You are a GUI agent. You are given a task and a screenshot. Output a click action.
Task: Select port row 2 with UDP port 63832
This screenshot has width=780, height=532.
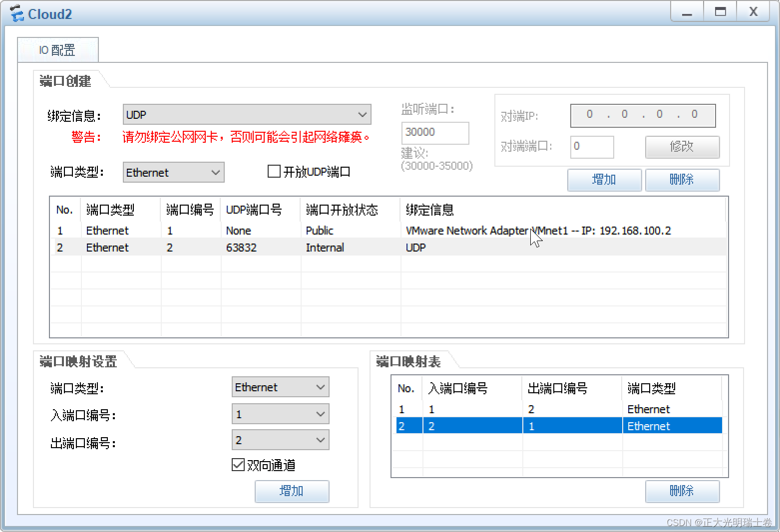[389, 248]
